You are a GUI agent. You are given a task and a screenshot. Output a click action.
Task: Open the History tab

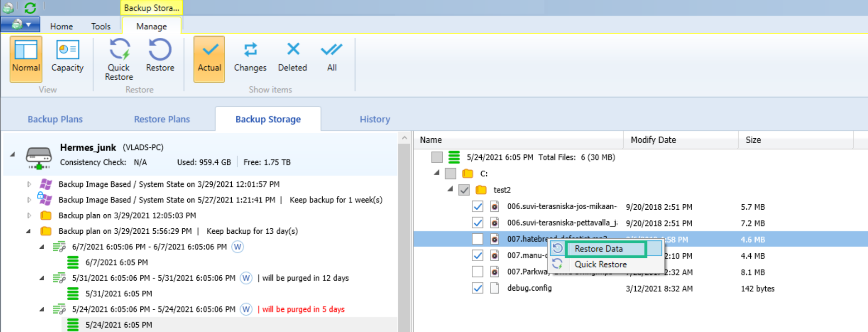click(374, 119)
